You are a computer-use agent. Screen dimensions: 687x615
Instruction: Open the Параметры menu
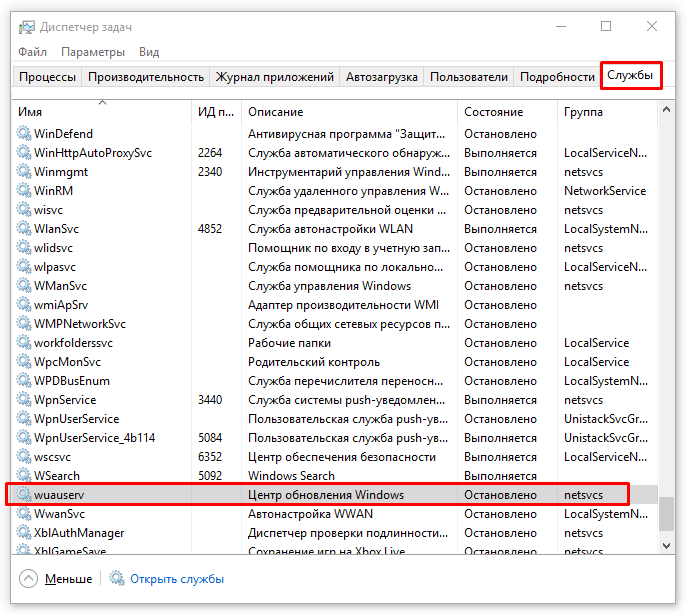coord(93,52)
